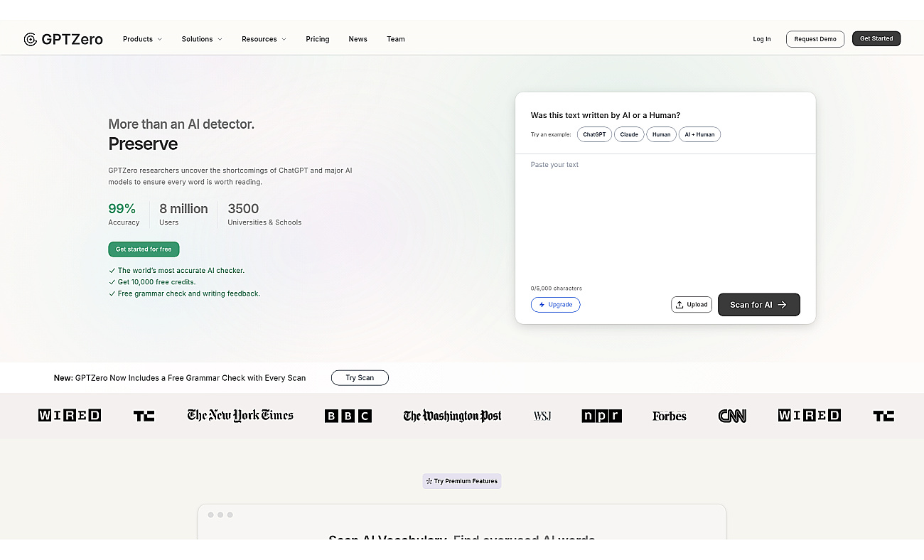Click the Forbes logo
Image resolution: width=924 pixels, height=560 pixels.
pos(670,416)
